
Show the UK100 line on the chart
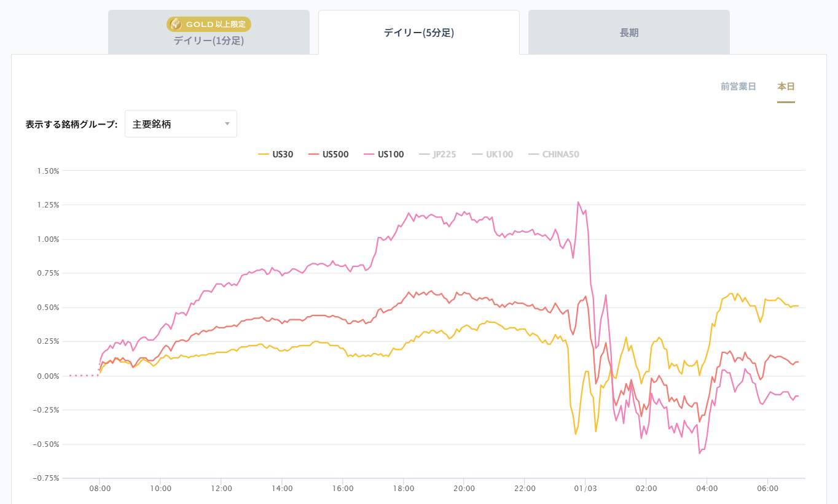coord(493,154)
